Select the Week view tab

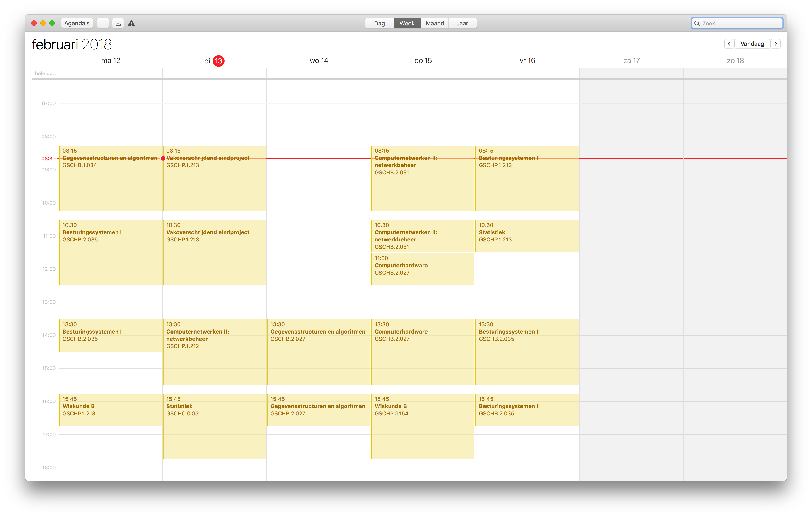click(407, 23)
